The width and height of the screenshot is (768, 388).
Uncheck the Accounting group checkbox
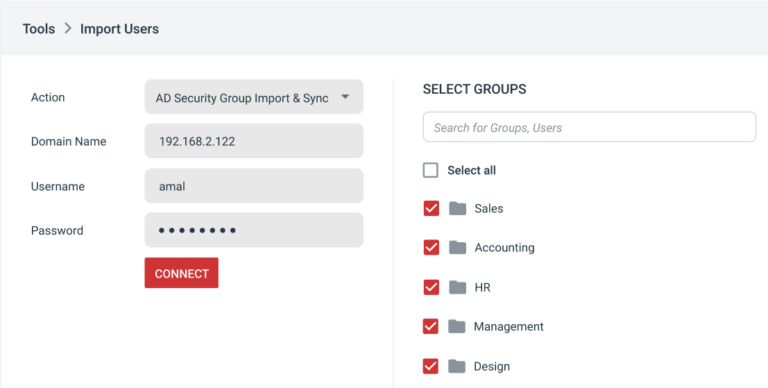(x=431, y=247)
